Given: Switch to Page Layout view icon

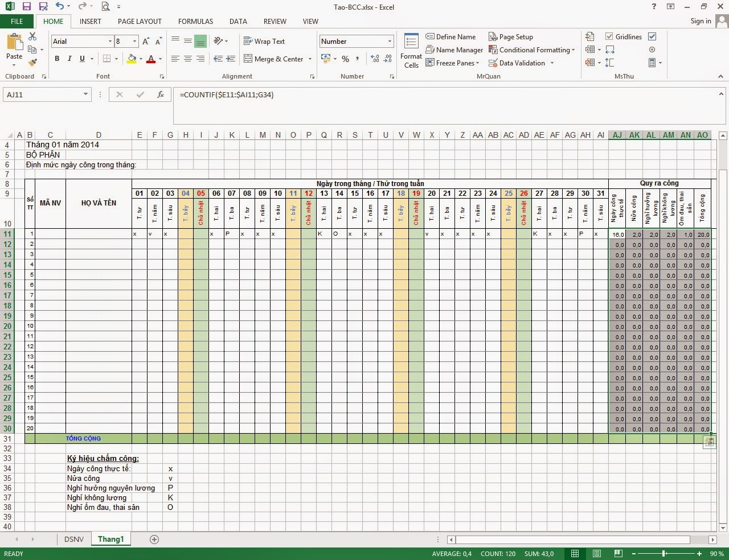Looking at the screenshot, I should (597, 554).
